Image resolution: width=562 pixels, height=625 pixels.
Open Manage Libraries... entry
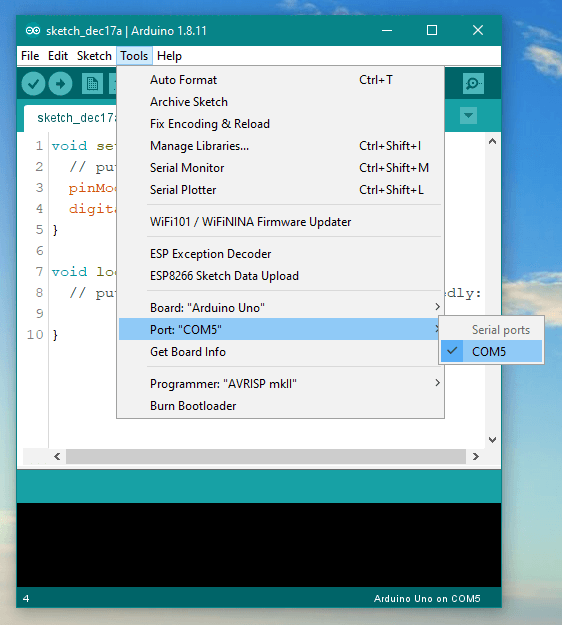(281, 146)
